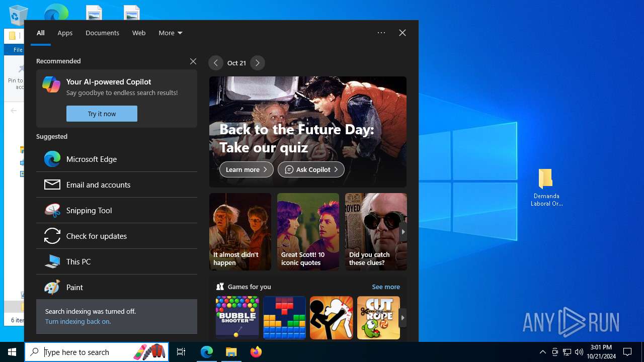Image resolution: width=644 pixels, height=362 pixels.
Task: Click the search highlights icon in search box
Action: pyautogui.click(x=150, y=352)
